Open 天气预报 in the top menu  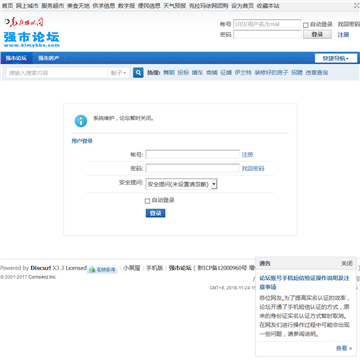(175, 6)
